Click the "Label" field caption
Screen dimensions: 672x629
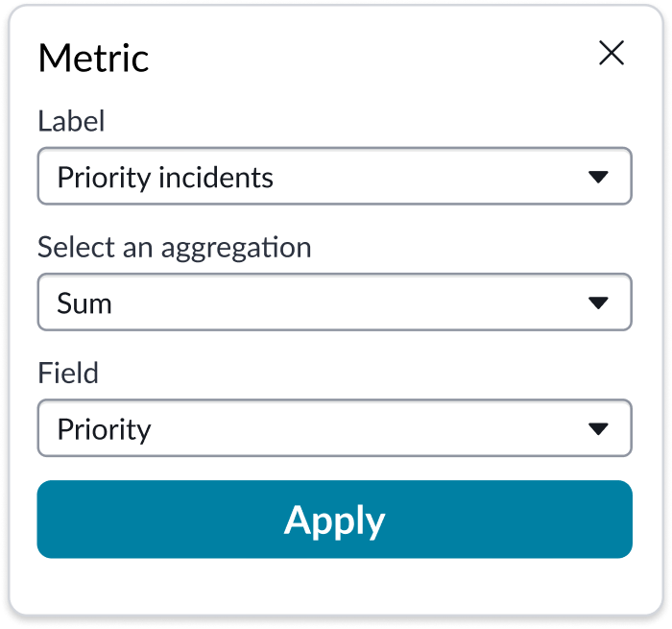coord(71,121)
